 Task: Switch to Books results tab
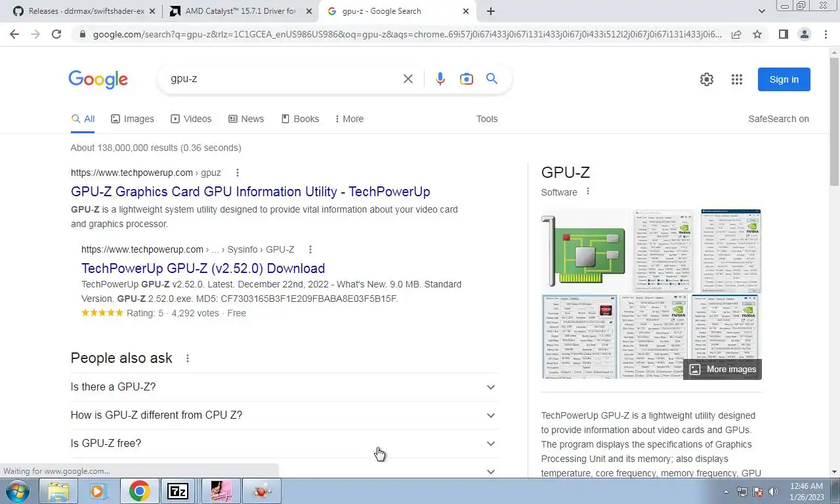click(300, 119)
